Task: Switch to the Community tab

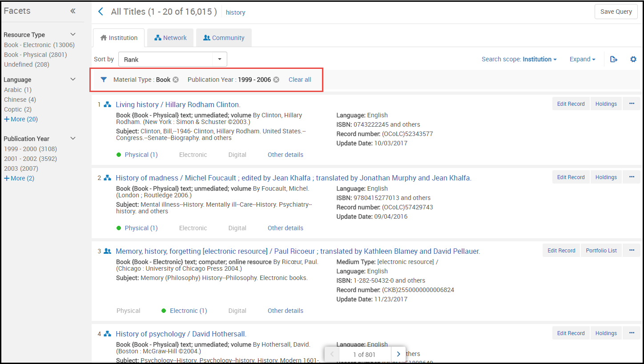Action: pos(224,38)
